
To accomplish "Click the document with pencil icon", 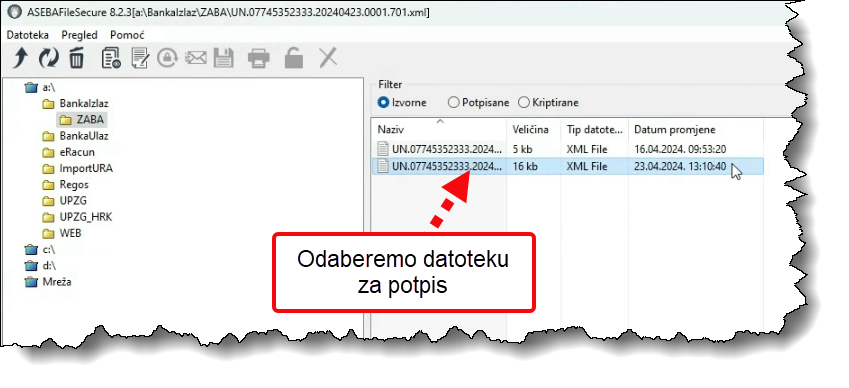I will coord(140,57).
